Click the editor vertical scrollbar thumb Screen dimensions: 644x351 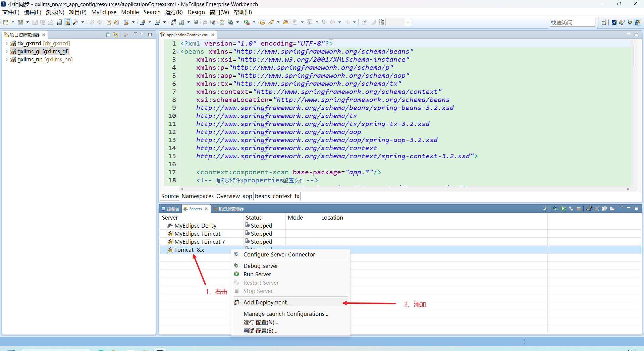634,55
